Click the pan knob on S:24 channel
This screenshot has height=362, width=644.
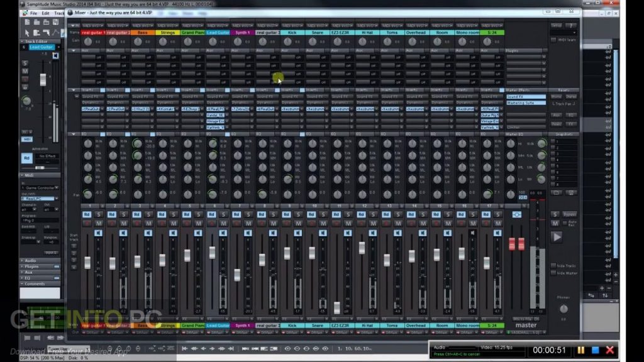(487, 194)
